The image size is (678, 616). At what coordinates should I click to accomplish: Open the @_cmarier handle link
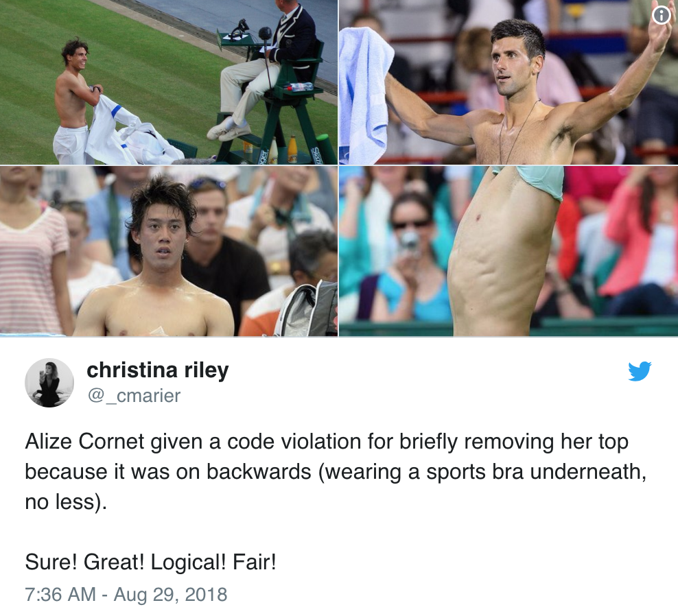click(x=134, y=396)
